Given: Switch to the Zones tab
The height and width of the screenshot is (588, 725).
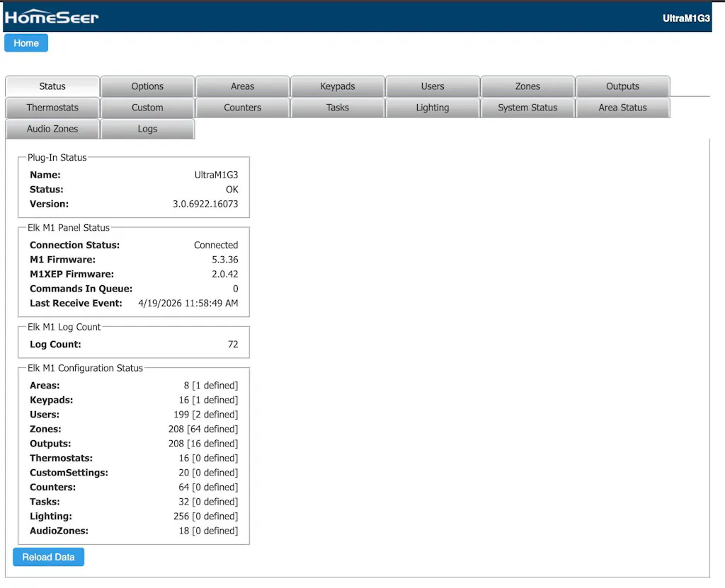Looking at the screenshot, I should coord(527,86).
